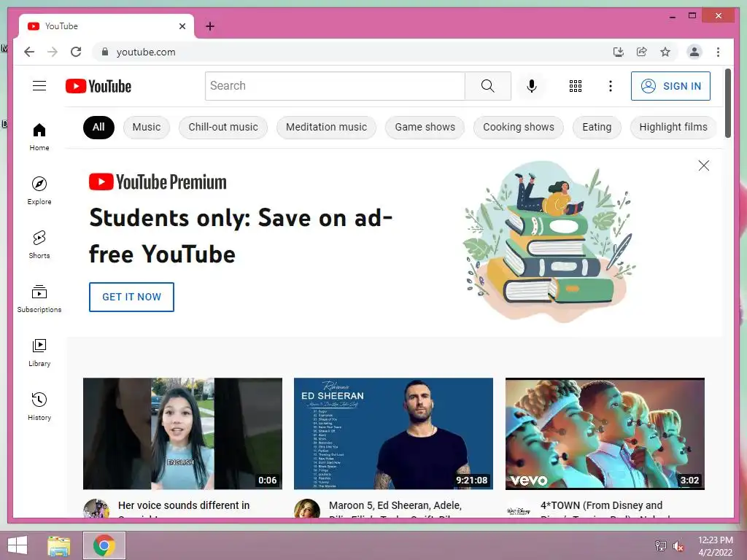Go to Home in the sidebar
This screenshot has height=560, width=747.
click(39, 136)
